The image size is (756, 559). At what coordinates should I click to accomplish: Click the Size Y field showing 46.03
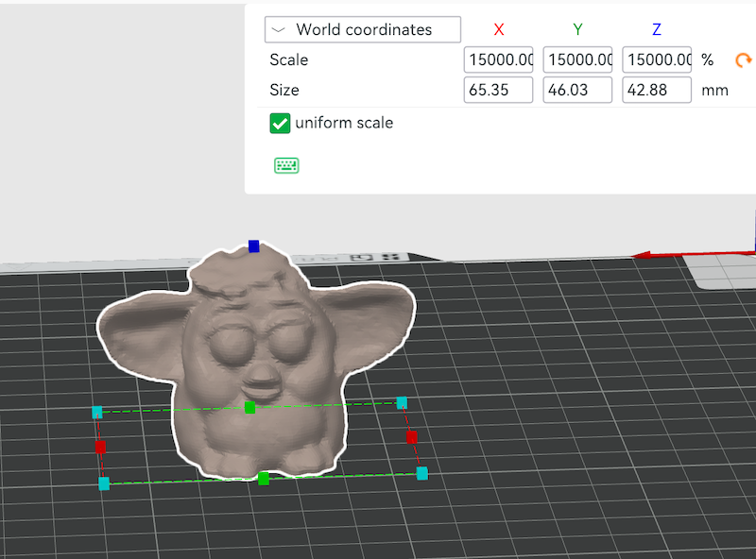(x=577, y=90)
